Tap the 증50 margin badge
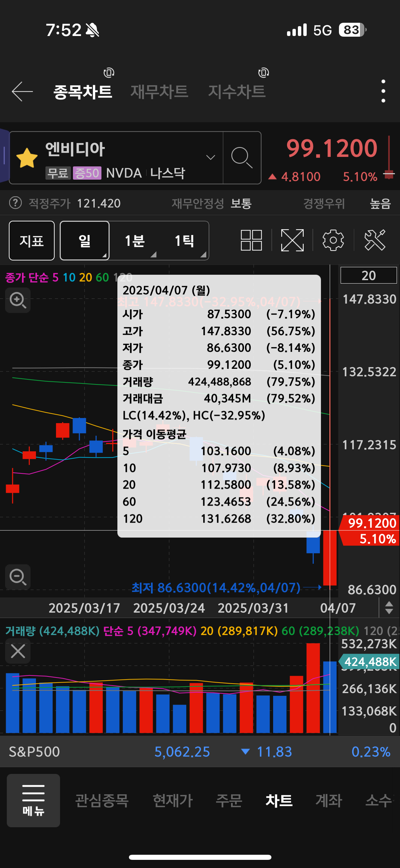 tap(87, 173)
